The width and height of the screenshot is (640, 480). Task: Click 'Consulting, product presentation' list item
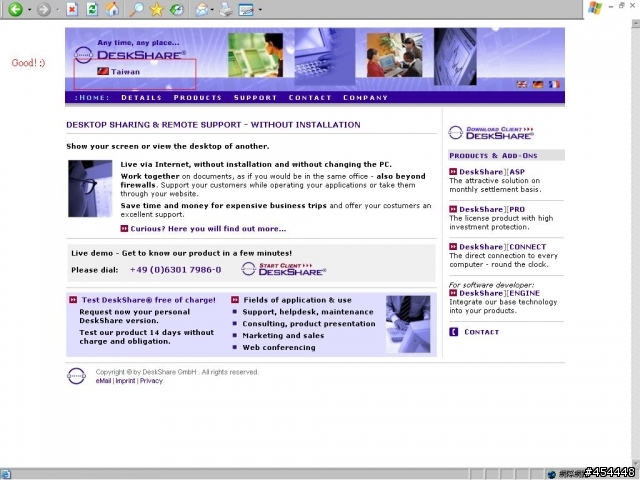click(x=309, y=324)
